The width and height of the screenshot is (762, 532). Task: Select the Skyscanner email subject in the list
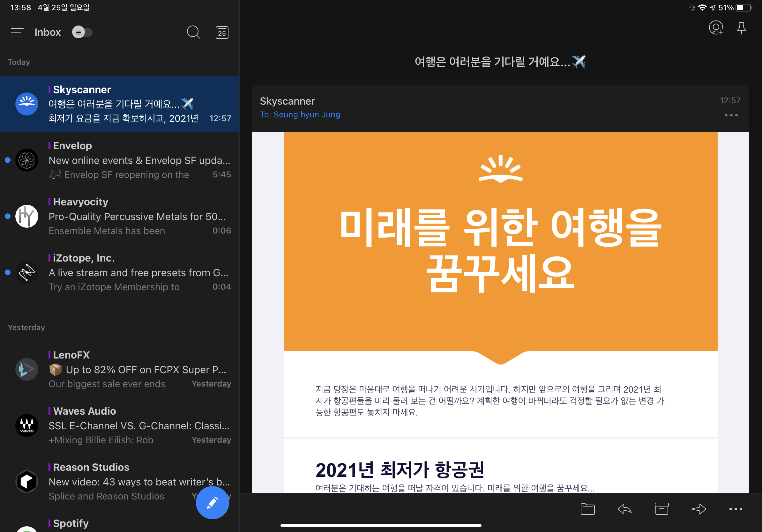click(x=121, y=104)
